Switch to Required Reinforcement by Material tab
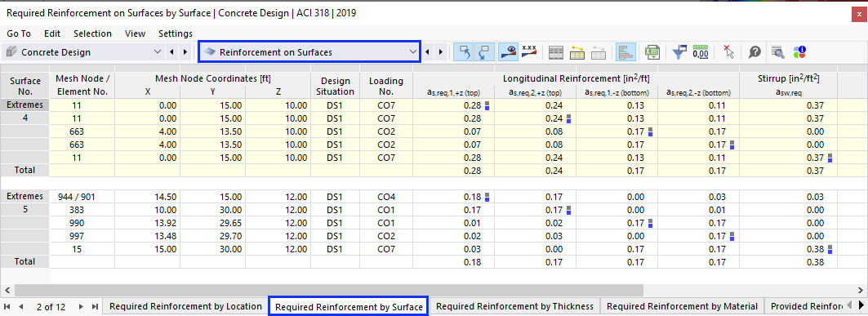Image resolution: width=868 pixels, height=316 pixels. 682,306
